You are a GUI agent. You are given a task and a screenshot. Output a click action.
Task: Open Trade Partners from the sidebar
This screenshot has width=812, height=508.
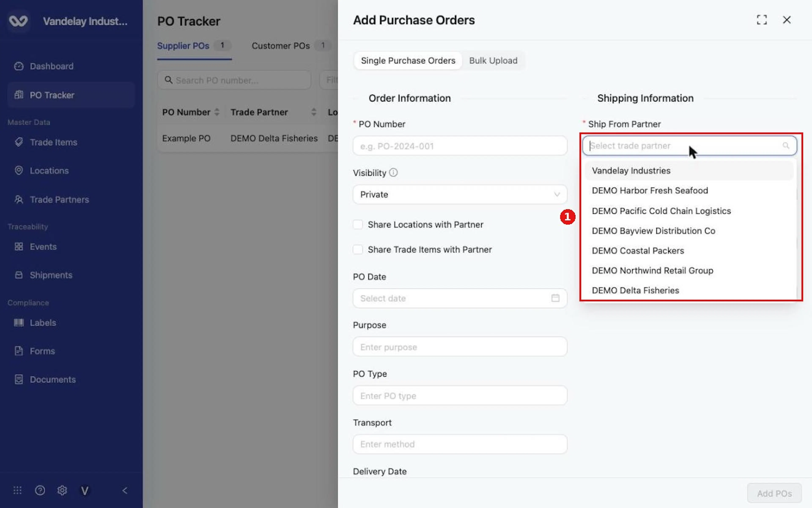[x=71, y=200]
